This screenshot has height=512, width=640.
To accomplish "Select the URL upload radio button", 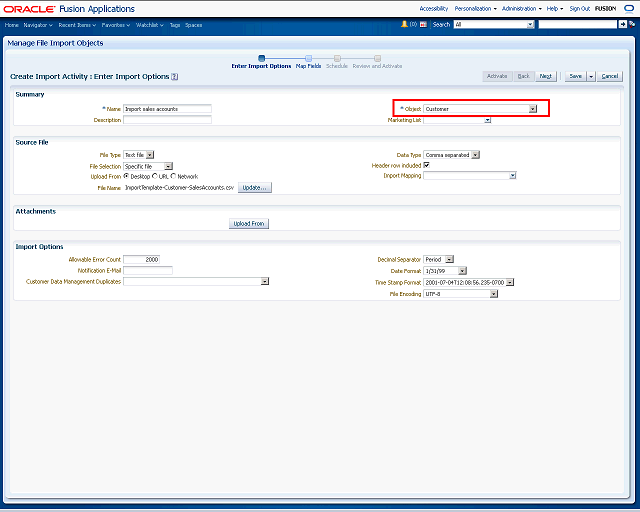I will click(155, 176).
